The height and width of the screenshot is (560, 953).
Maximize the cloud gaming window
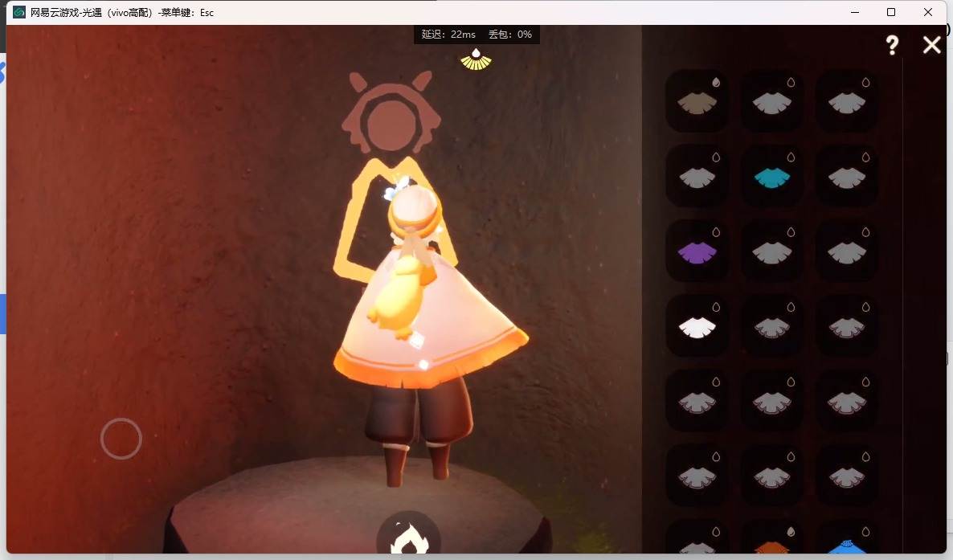coord(891,12)
